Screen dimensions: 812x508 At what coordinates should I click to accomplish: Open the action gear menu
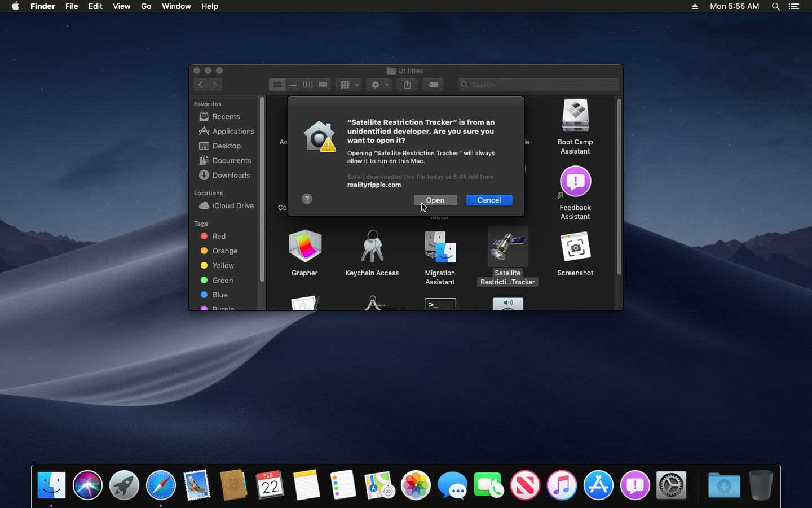coord(378,84)
